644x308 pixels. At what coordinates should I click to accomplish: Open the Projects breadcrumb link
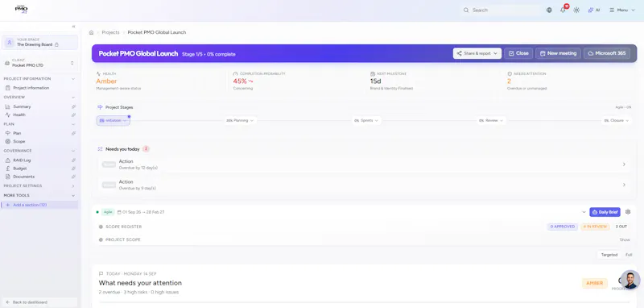(x=110, y=32)
